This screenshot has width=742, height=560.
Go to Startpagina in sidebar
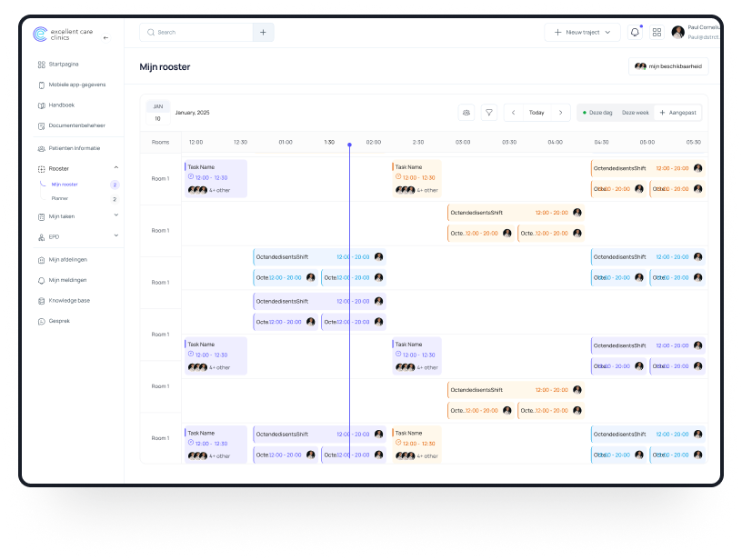(64, 65)
